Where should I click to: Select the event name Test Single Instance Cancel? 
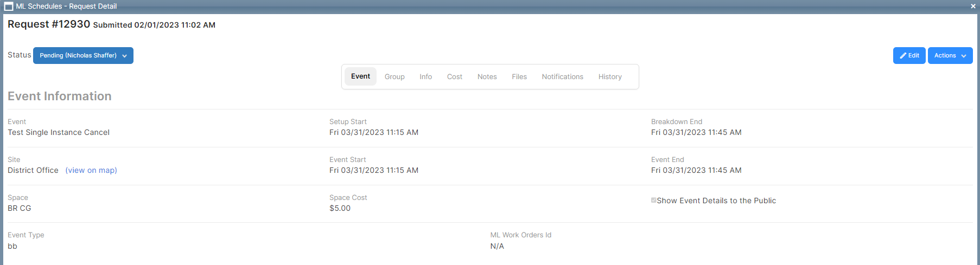coord(59,132)
